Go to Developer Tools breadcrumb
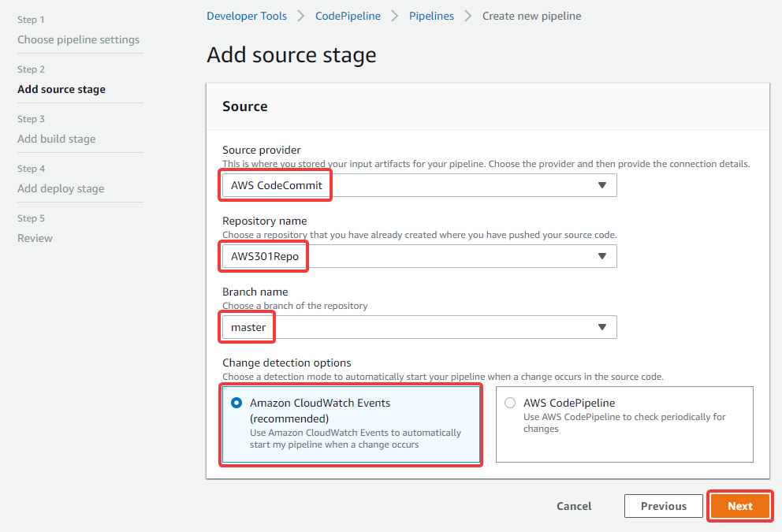This screenshot has width=782, height=532. 247,16
